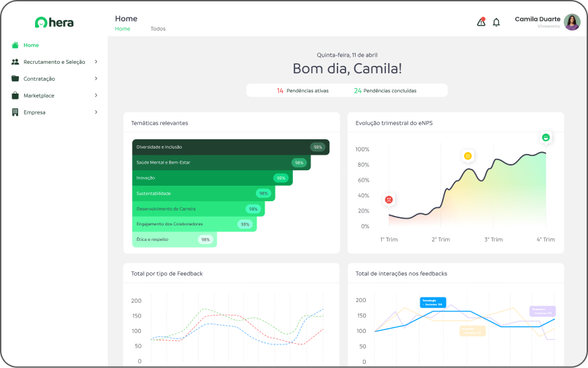Viewport: 588px width, 368px height.
Task: Expand the Marketplace submenu chevron
Action: 96,96
